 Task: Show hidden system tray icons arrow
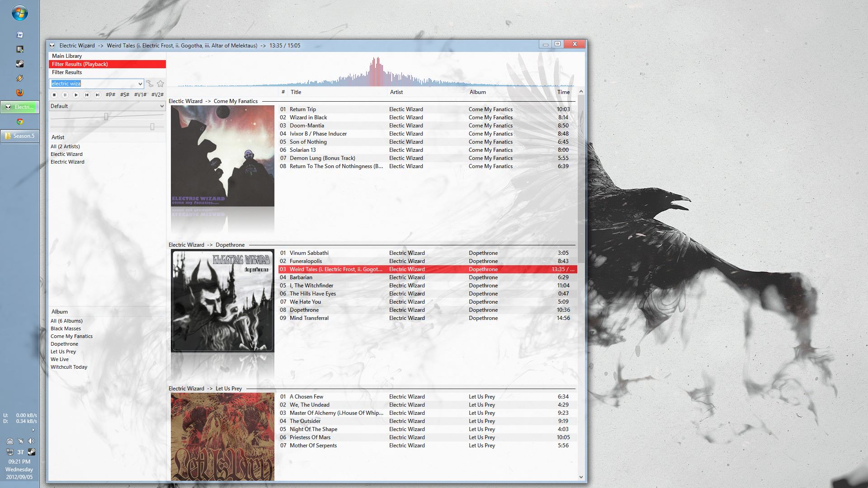pyautogui.click(x=33, y=430)
